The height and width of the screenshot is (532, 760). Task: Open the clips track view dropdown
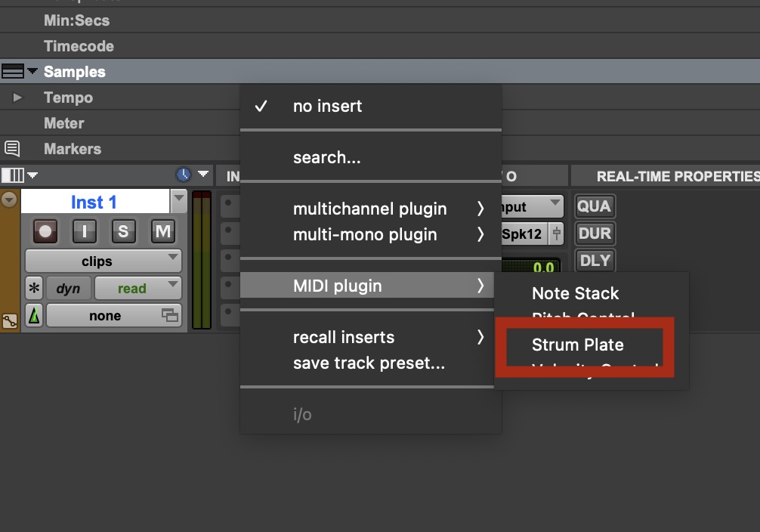pos(102,261)
